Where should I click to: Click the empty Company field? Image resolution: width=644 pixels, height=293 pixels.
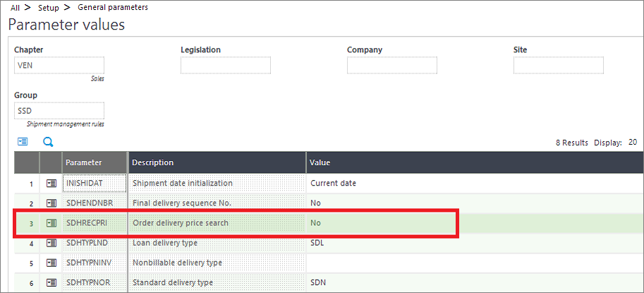click(391, 66)
